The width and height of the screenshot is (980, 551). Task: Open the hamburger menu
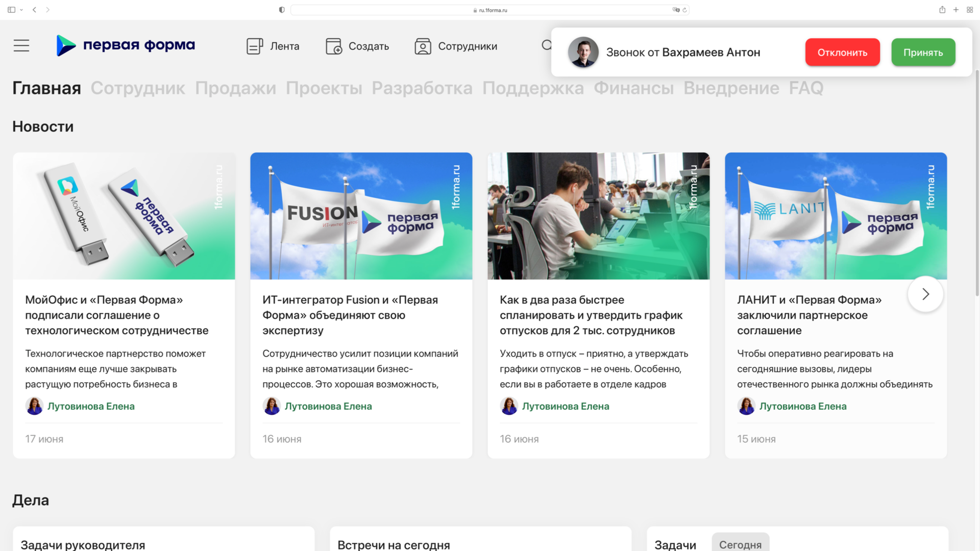click(x=21, y=46)
